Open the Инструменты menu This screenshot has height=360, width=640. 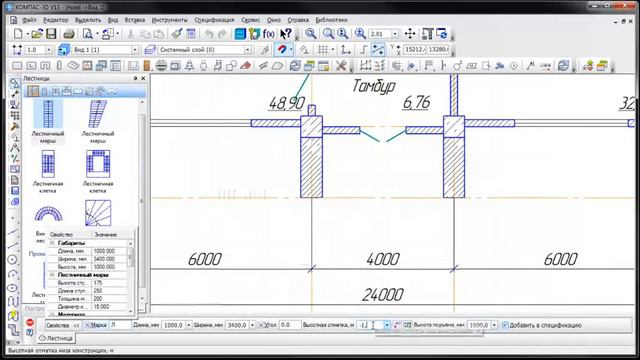(169, 20)
